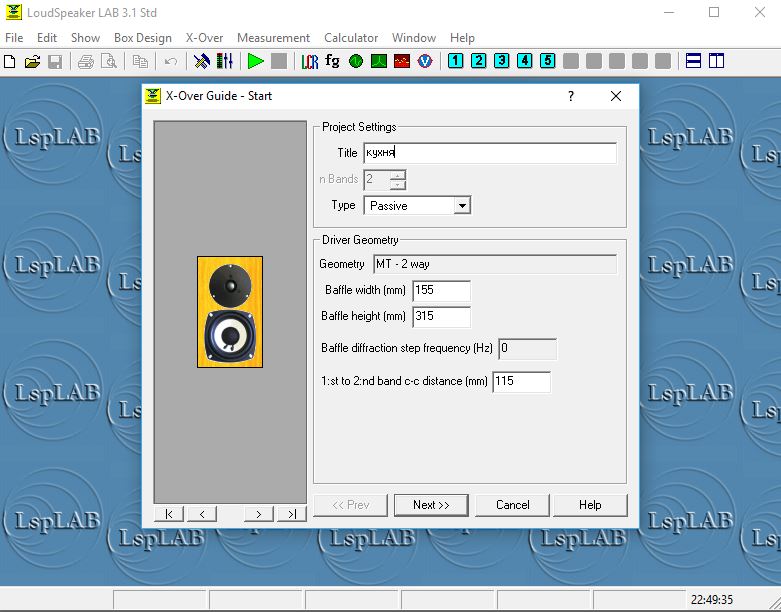Click the Title text field
Screen dimensions: 781x612
490,153
